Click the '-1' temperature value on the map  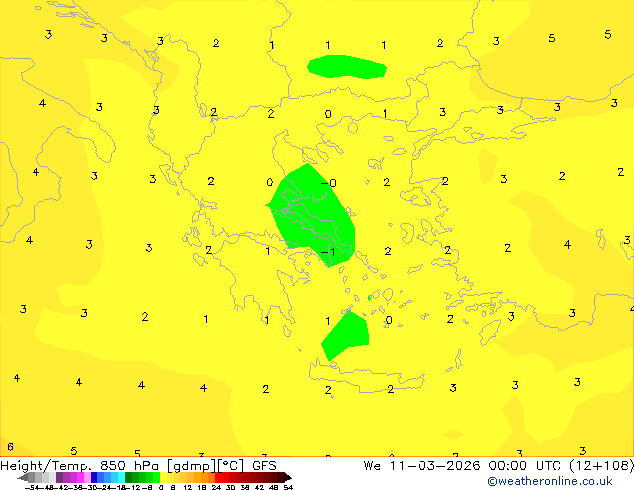(x=328, y=252)
